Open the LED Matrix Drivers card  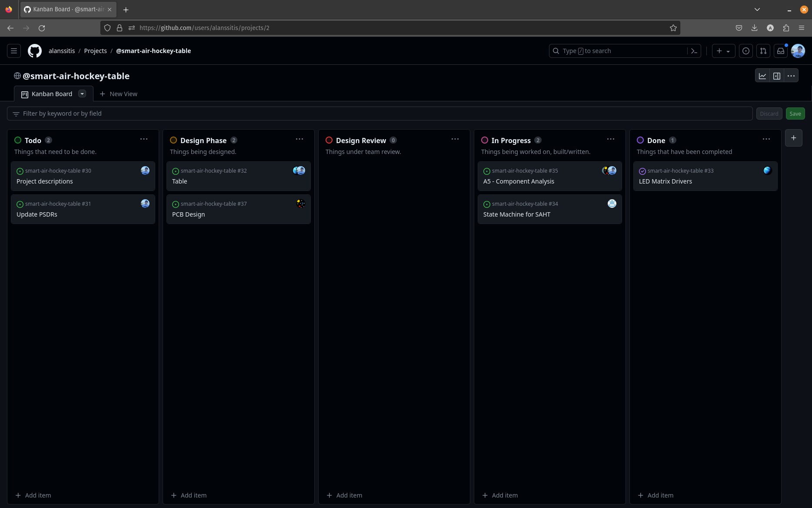tap(706, 176)
